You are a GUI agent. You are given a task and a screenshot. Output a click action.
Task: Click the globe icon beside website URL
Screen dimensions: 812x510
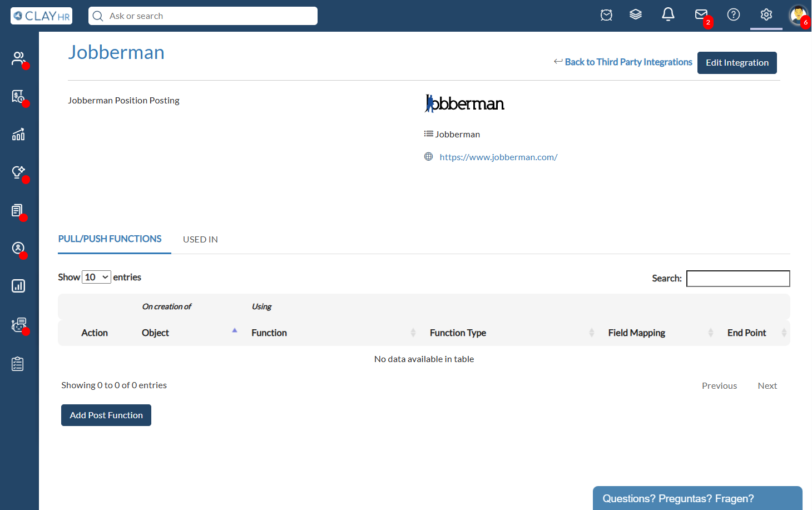tap(428, 157)
